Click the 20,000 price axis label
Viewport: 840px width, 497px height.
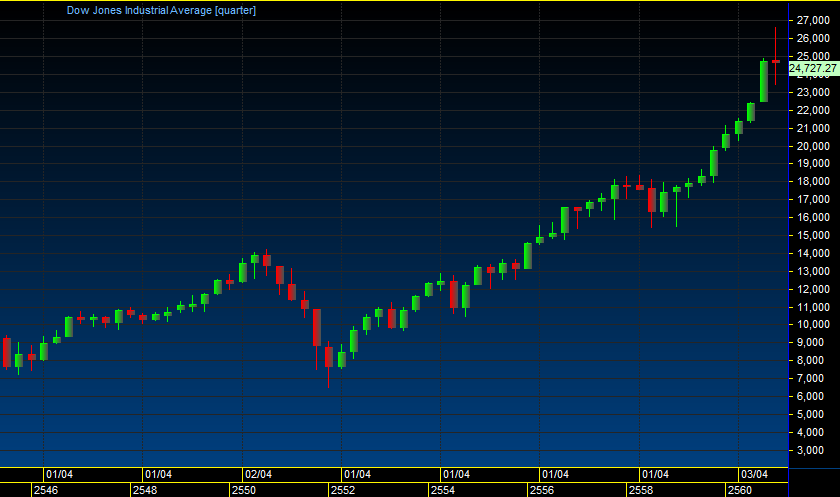[813, 146]
